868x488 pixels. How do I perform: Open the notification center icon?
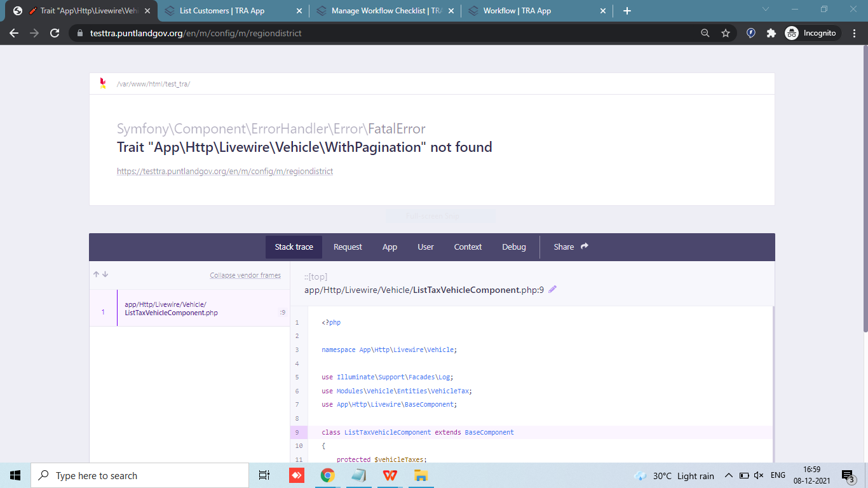point(848,475)
